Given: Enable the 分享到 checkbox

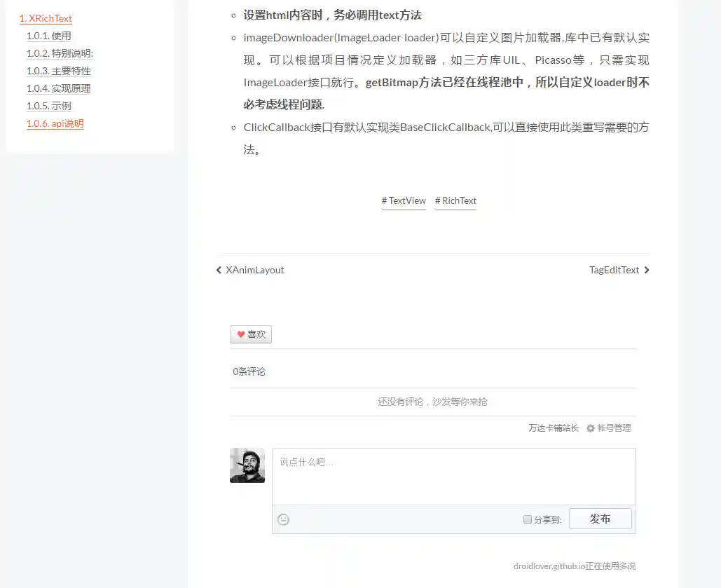Looking at the screenshot, I should (x=527, y=519).
